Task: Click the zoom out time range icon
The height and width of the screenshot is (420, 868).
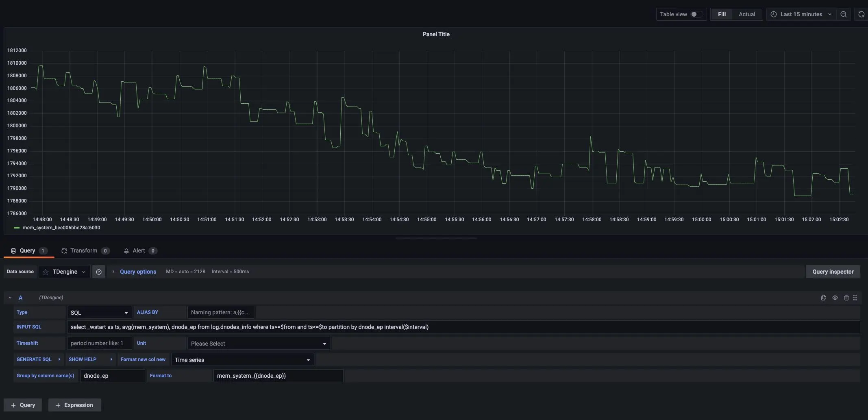Action: pyautogui.click(x=844, y=14)
